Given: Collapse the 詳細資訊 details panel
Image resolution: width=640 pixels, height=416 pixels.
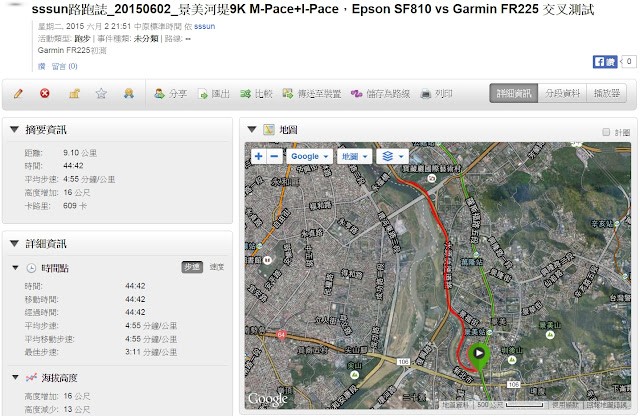Looking at the screenshot, I should [14, 243].
